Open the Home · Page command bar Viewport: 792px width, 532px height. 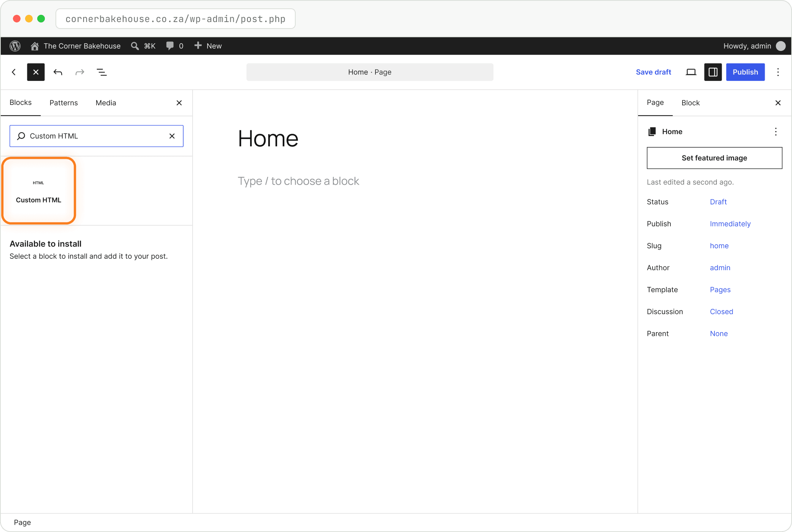(370, 72)
